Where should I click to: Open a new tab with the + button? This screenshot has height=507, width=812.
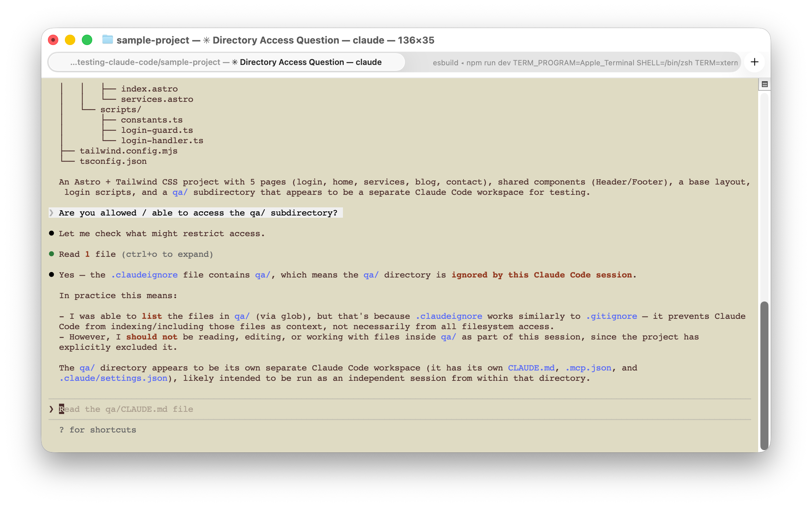754,62
